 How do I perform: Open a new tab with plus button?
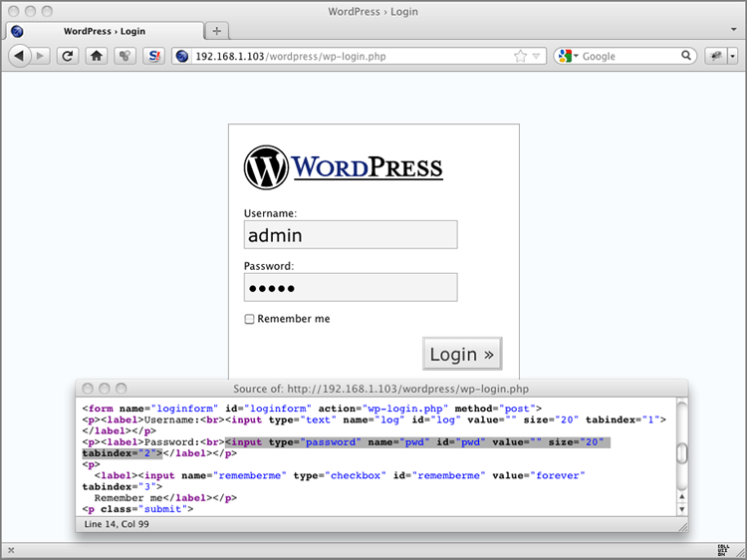coord(217,31)
